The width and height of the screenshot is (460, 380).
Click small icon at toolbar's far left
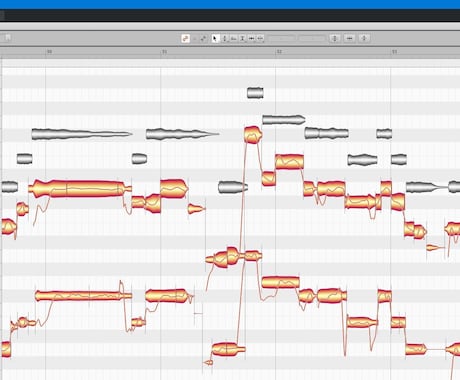pyautogui.click(x=7, y=38)
